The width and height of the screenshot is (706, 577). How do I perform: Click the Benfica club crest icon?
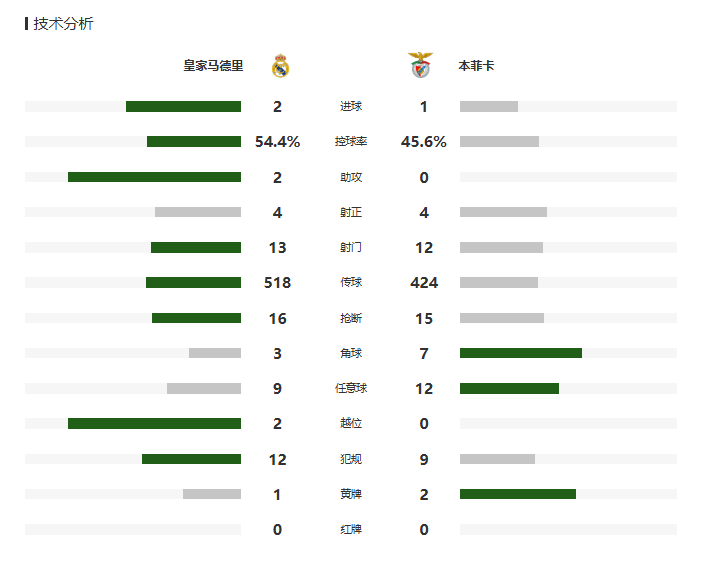point(420,66)
